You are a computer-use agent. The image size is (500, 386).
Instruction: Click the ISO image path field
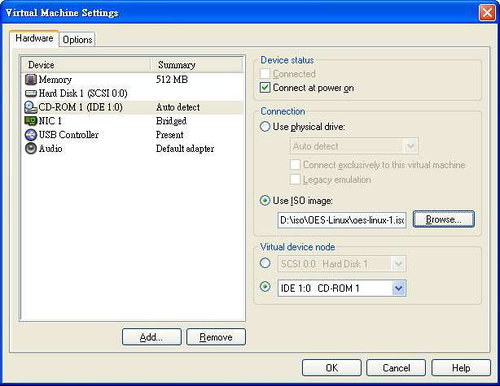pyautogui.click(x=342, y=220)
